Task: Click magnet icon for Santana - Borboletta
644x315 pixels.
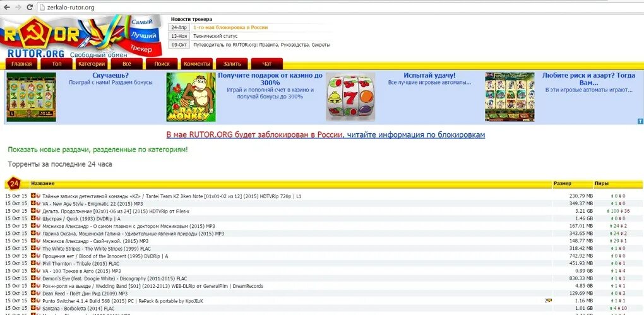Action: point(38,308)
